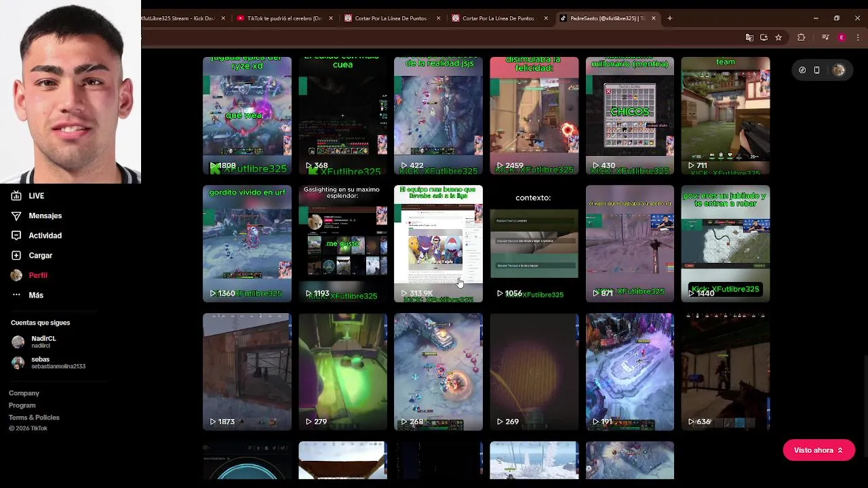Close the PadreSanto TikTok tab
Screen dimensions: 868x488
tap(654, 18)
